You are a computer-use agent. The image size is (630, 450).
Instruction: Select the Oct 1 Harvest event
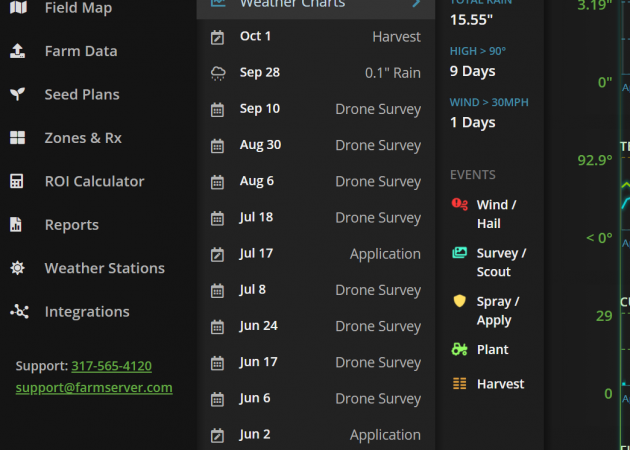(316, 37)
